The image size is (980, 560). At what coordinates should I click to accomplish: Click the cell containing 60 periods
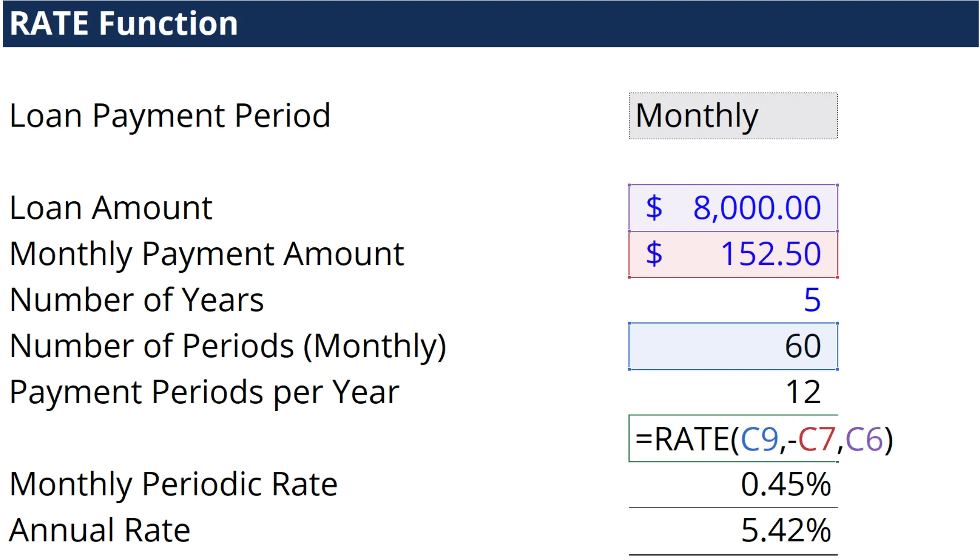(733, 346)
